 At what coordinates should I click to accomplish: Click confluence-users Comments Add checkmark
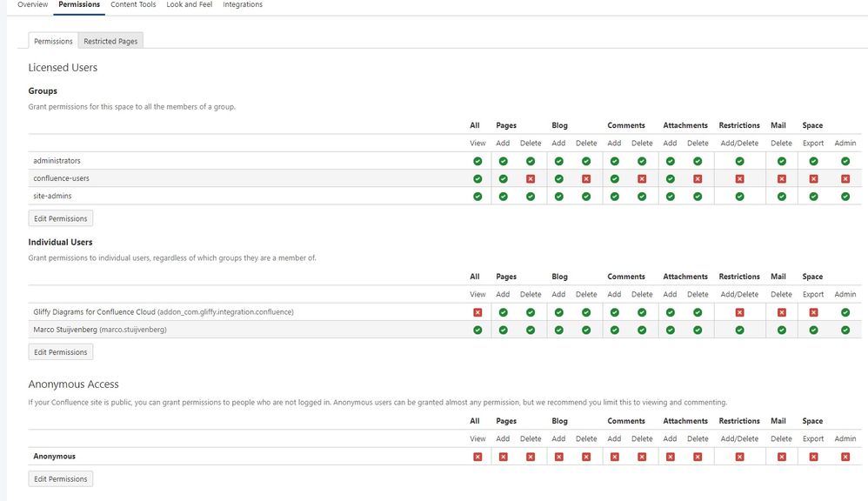[614, 179]
